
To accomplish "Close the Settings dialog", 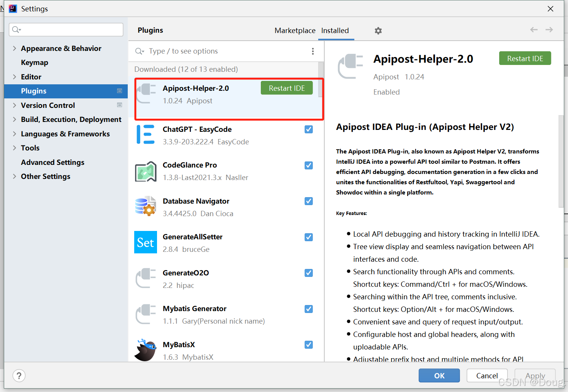I will pos(551,9).
